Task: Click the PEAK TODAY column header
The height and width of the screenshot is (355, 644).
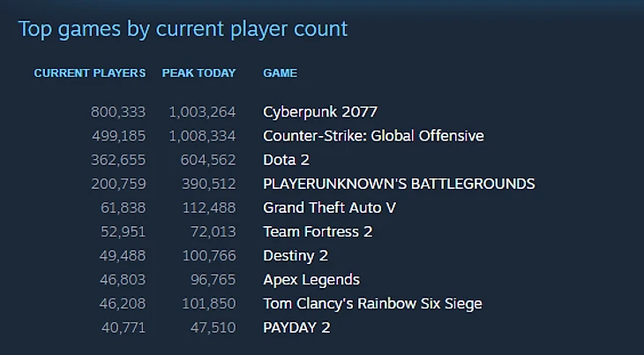Action: (x=198, y=73)
